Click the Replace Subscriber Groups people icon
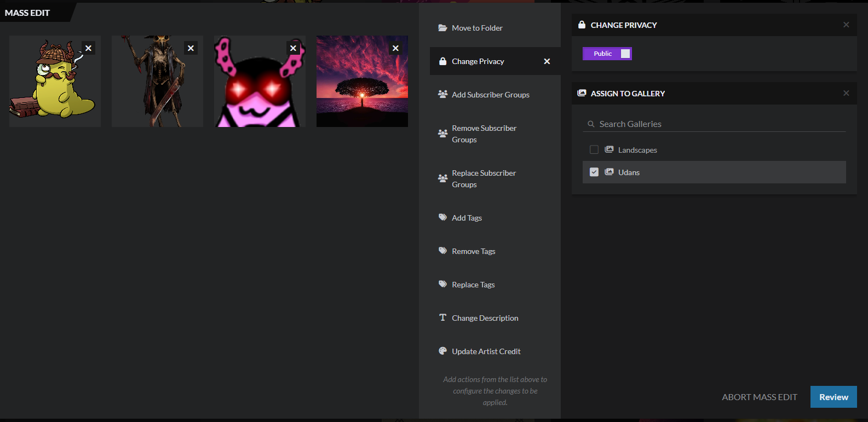 click(x=442, y=178)
